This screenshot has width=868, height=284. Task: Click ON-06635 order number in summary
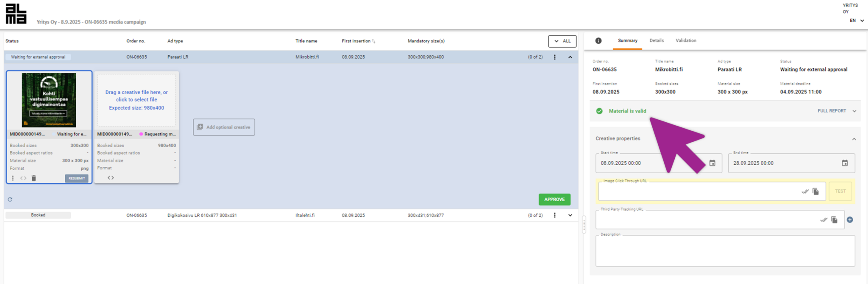point(604,70)
